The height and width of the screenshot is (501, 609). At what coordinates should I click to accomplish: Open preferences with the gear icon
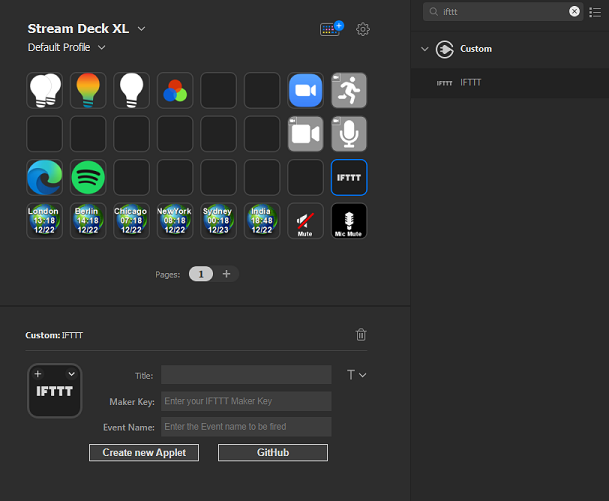(363, 29)
